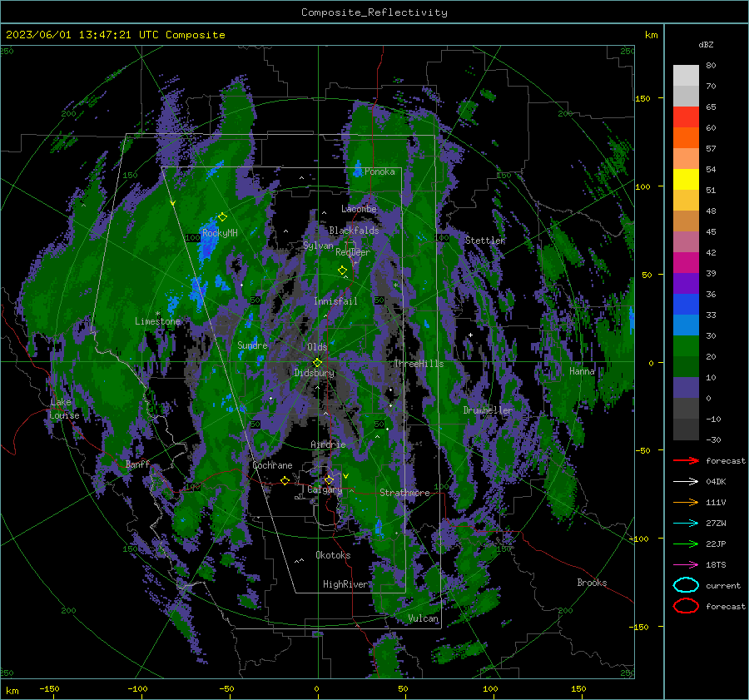The width and height of the screenshot is (749, 700).
Task: Click the light gray 80-70 dBZ swatch
Action: coord(686,76)
